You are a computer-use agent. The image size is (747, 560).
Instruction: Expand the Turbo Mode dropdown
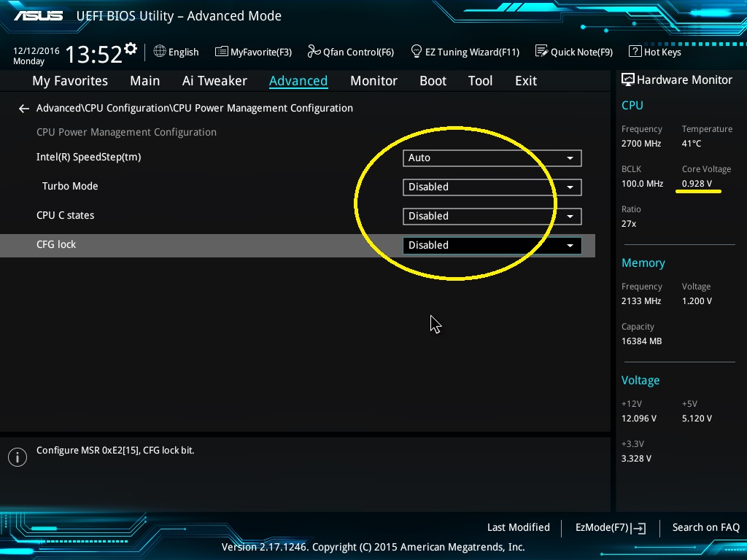pyautogui.click(x=492, y=187)
